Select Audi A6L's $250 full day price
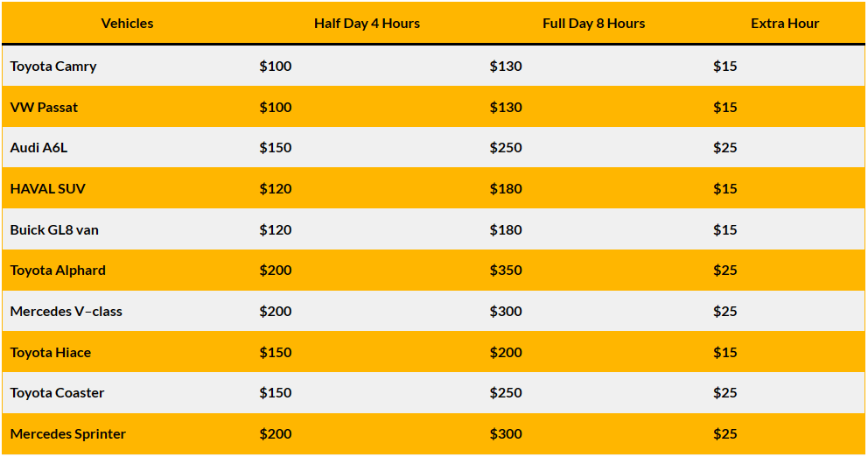Viewport: 868px width, 457px height. coord(506,147)
